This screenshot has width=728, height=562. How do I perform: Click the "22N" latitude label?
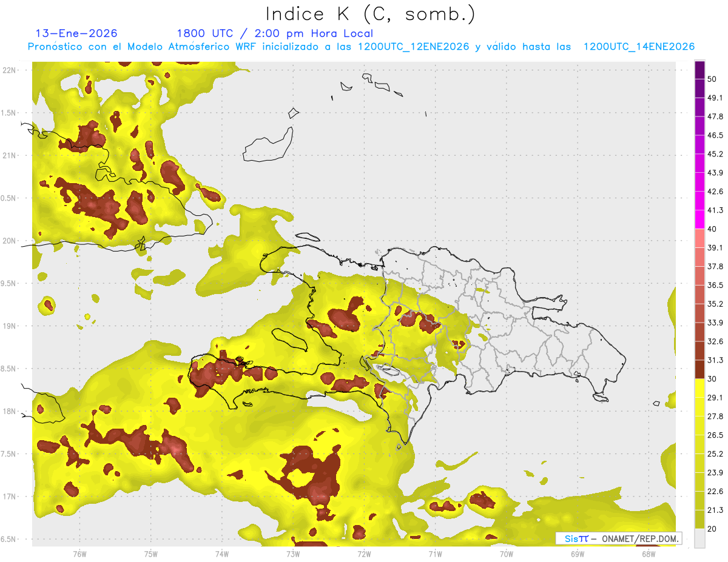click(8, 70)
